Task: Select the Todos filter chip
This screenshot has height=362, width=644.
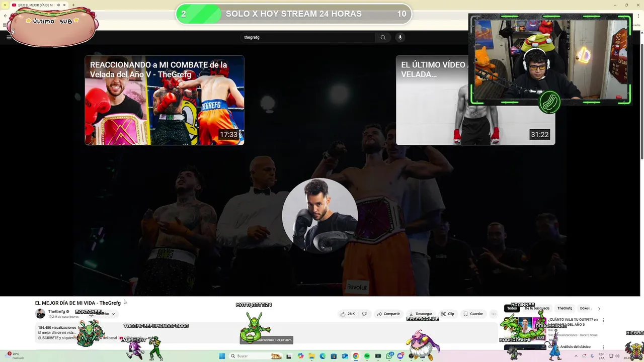Action: click(x=512, y=308)
